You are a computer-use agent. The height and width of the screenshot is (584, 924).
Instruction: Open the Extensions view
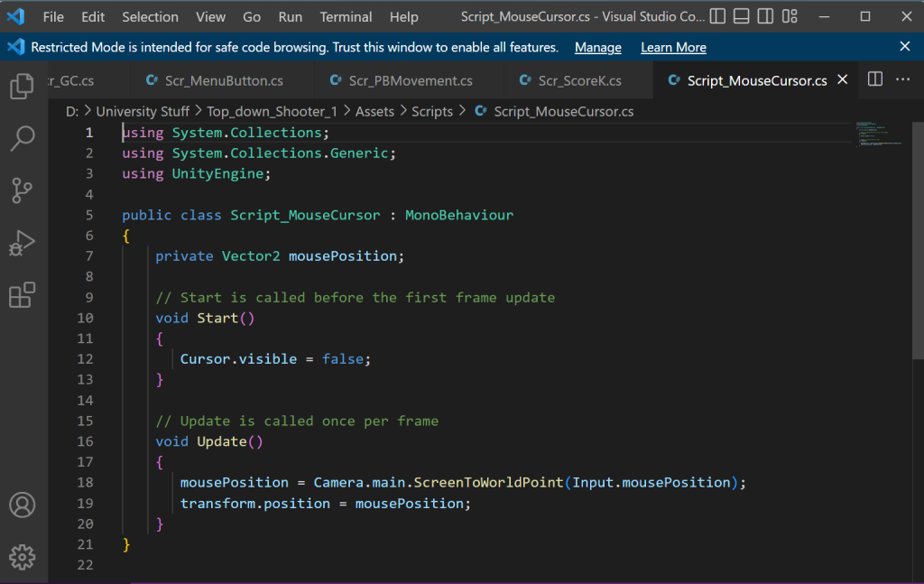(22, 295)
